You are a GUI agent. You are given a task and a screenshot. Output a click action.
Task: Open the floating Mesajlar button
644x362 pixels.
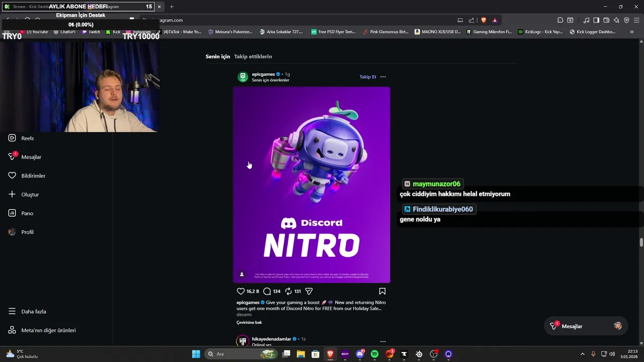pyautogui.click(x=586, y=326)
